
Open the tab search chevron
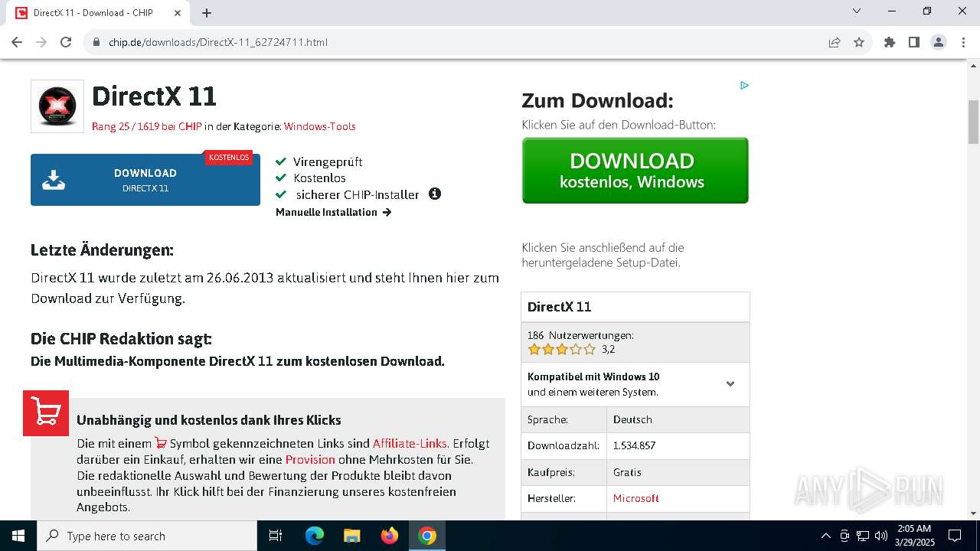(x=857, y=11)
